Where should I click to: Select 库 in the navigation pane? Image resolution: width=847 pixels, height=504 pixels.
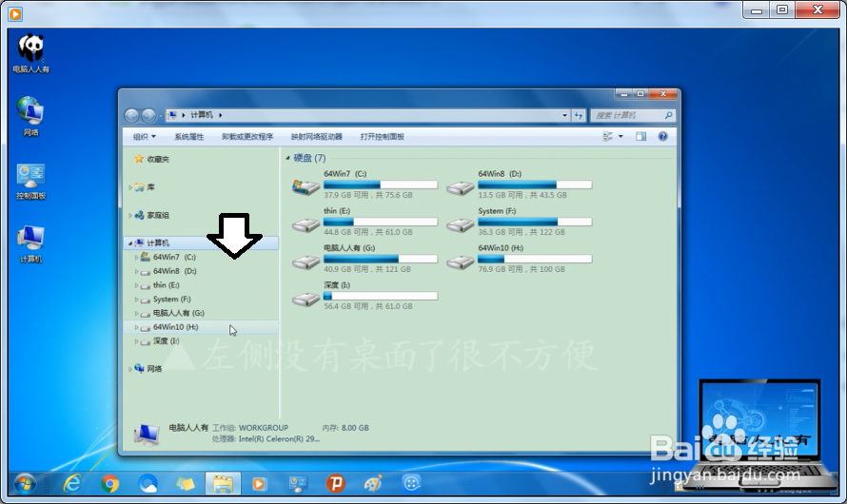pos(150,187)
